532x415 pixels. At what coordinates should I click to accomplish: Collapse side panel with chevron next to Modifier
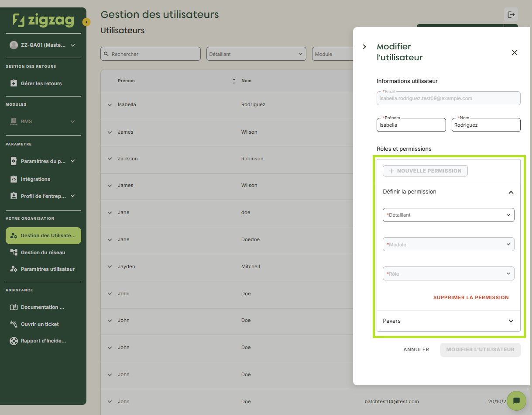tap(365, 47)
